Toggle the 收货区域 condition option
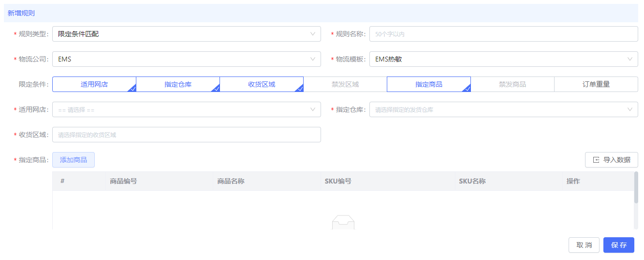Viewport: 644px width, 260px height. (262, 84)
